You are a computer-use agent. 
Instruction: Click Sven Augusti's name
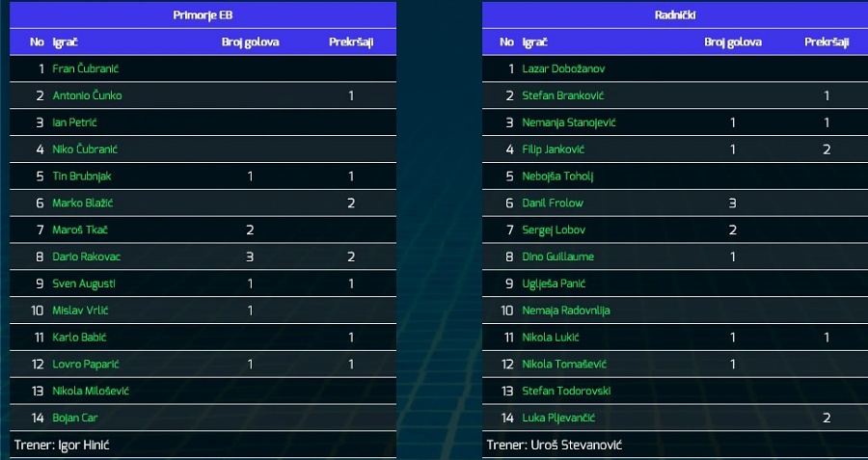click(x=84, y=284)
